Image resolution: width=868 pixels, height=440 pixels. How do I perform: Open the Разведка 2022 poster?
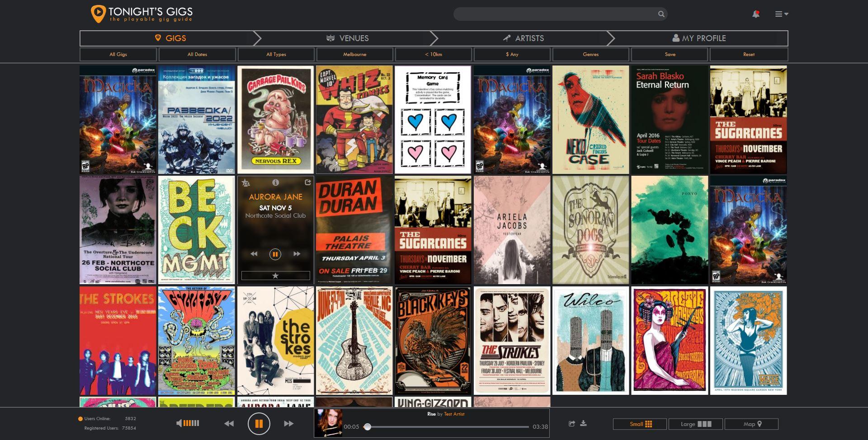tap(197, 120)
